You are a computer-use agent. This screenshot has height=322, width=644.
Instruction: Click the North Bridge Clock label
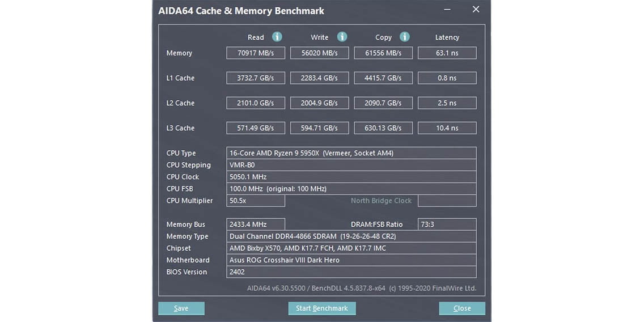[381, 201]
